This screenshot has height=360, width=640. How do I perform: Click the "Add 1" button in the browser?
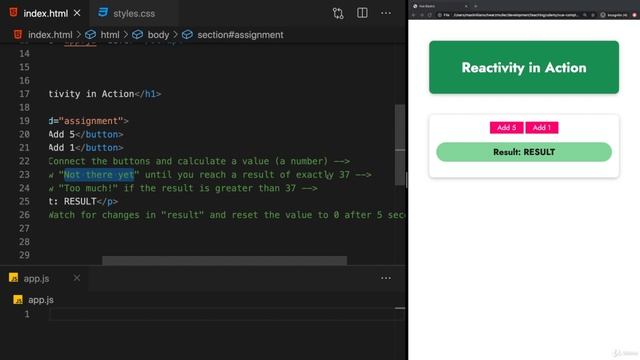(x=542, y=127)
